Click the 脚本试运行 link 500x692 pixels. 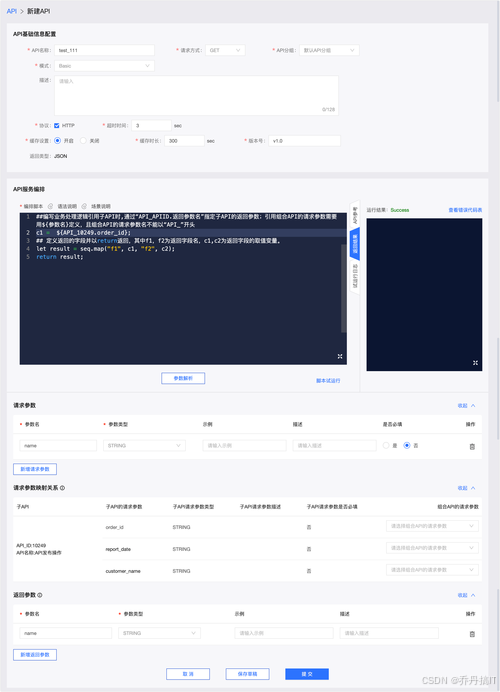328,381
